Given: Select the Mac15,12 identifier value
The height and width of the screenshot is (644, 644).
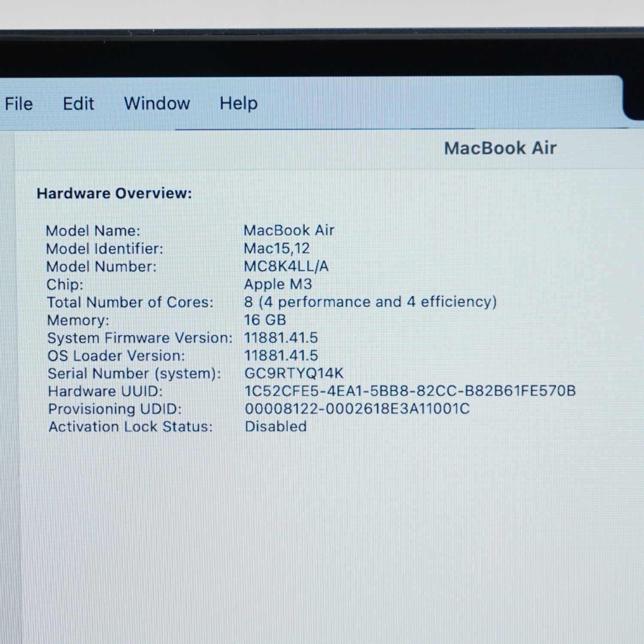Looking at the screenshot, I should tap(277, 248).
